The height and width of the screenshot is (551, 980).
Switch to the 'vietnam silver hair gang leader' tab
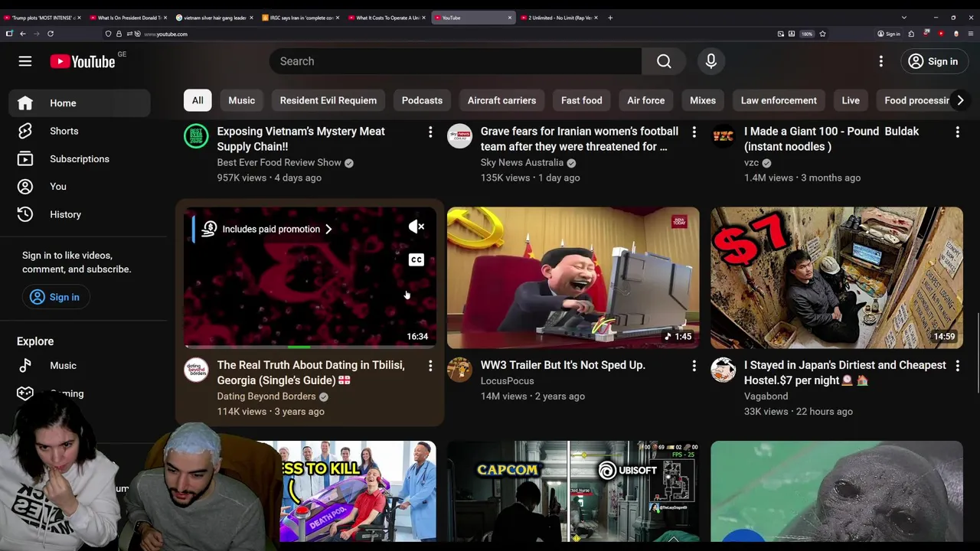214,18
